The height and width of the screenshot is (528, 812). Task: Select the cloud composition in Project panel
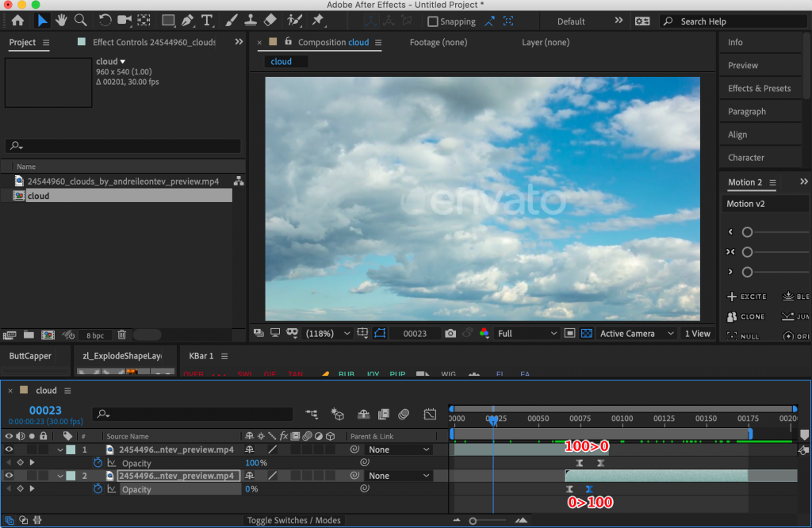click(38, 196)
